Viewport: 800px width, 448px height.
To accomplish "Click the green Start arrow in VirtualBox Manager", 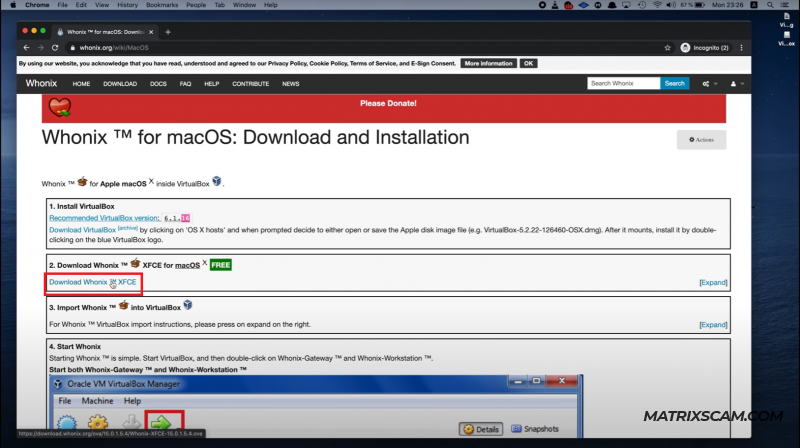I will click(161, 423).
